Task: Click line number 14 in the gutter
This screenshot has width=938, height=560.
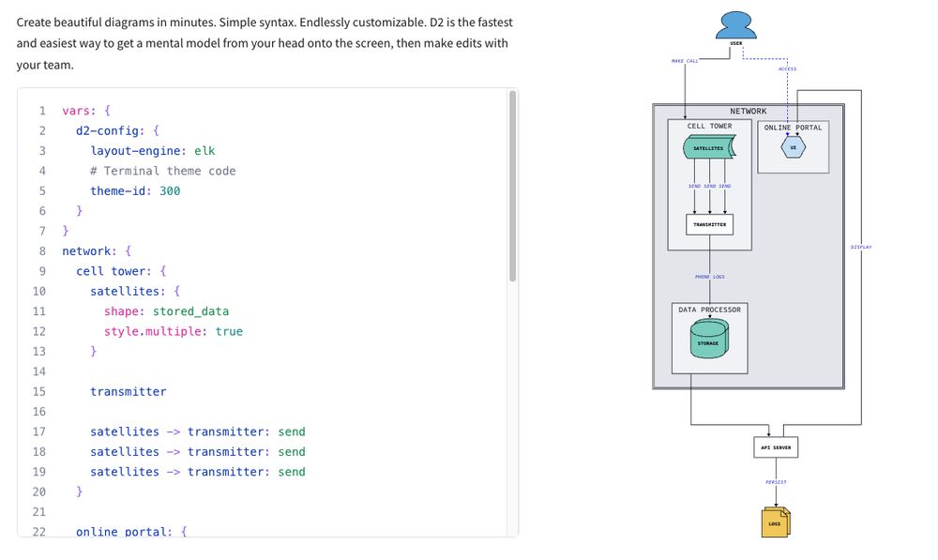Action: coord(38,371)
